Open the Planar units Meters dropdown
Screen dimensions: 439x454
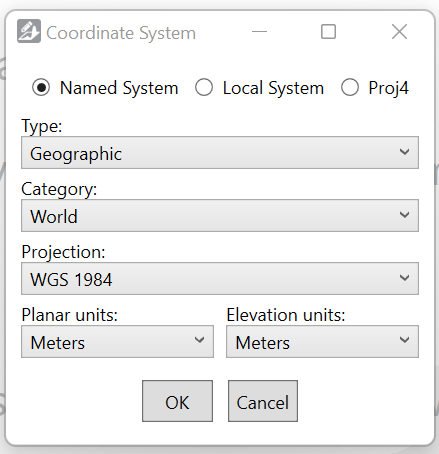point(117,342)
